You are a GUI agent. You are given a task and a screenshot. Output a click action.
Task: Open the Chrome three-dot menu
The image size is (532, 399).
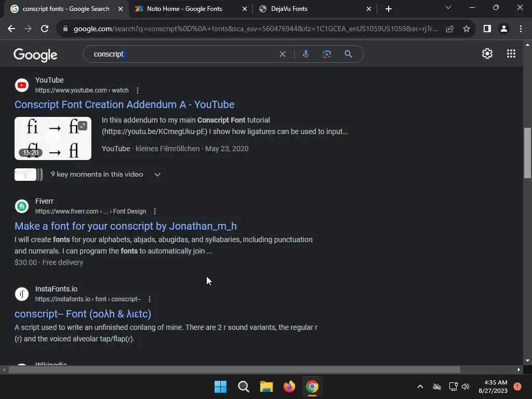(521, 29)
